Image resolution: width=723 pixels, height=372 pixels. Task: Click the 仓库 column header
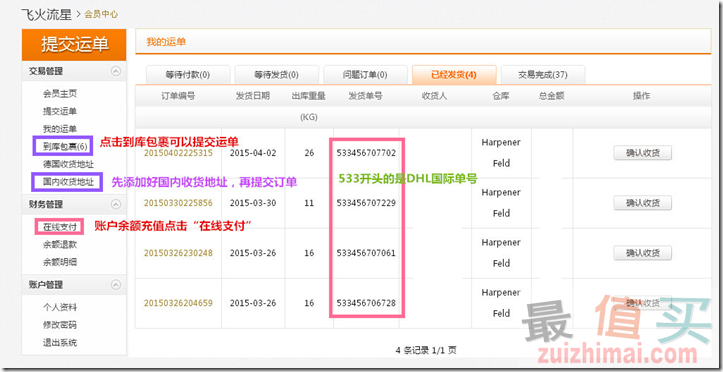point(500,96)
